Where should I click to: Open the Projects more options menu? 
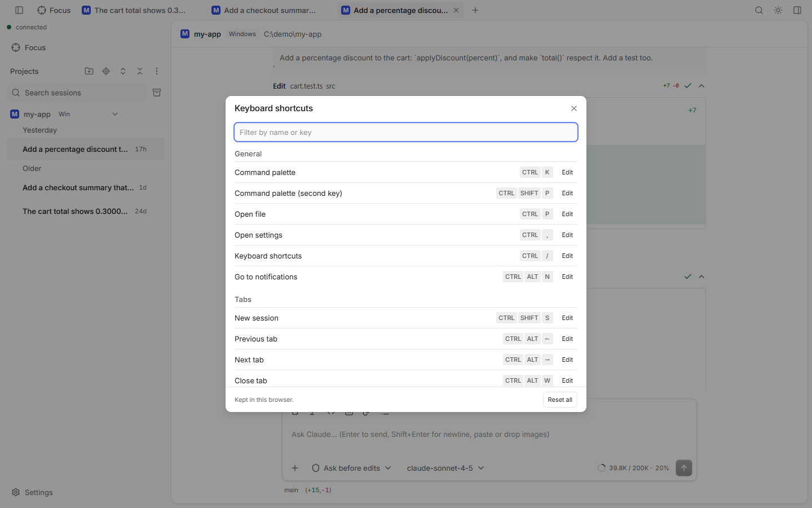tap(157, 71)
